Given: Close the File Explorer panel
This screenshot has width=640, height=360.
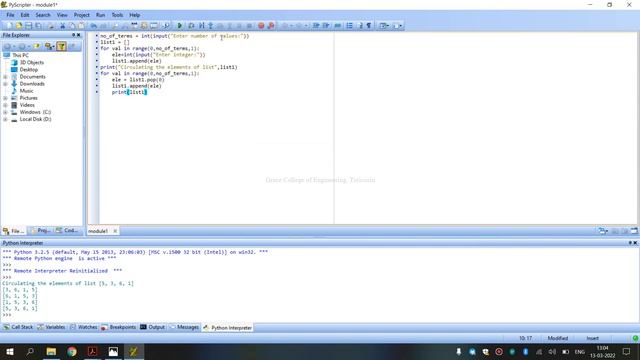Looking at the screenshot, I should click(79, 35).
